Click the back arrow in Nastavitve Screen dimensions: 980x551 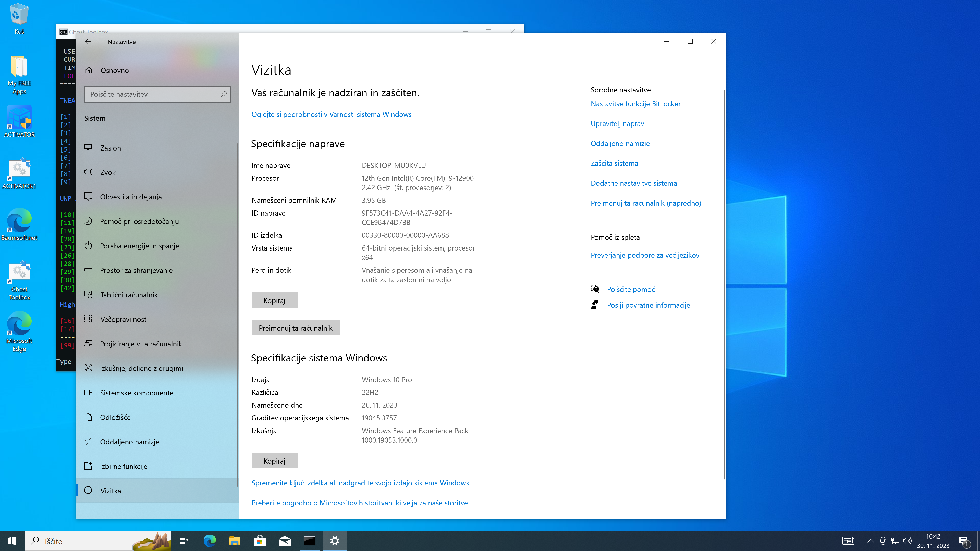[x=88, y=41]
